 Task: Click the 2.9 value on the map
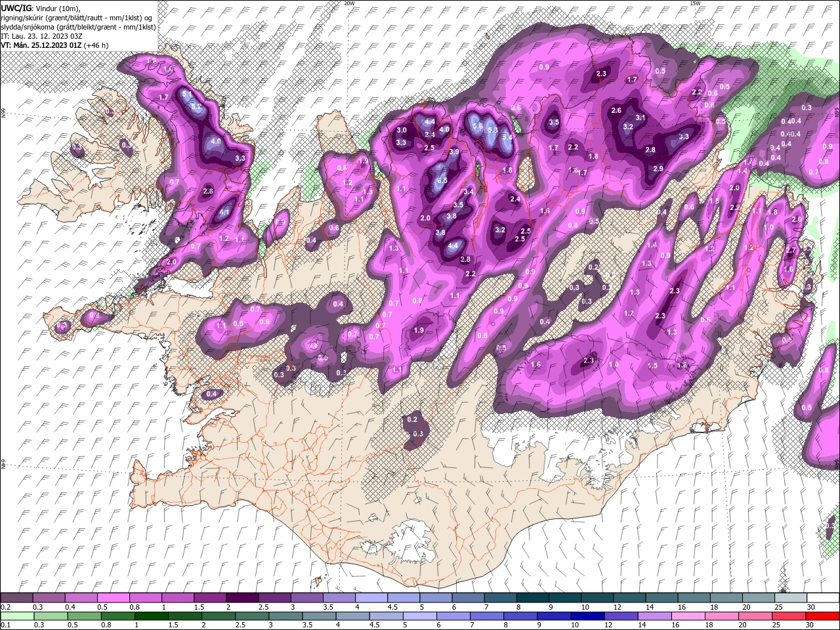click(x=658, y=169)
